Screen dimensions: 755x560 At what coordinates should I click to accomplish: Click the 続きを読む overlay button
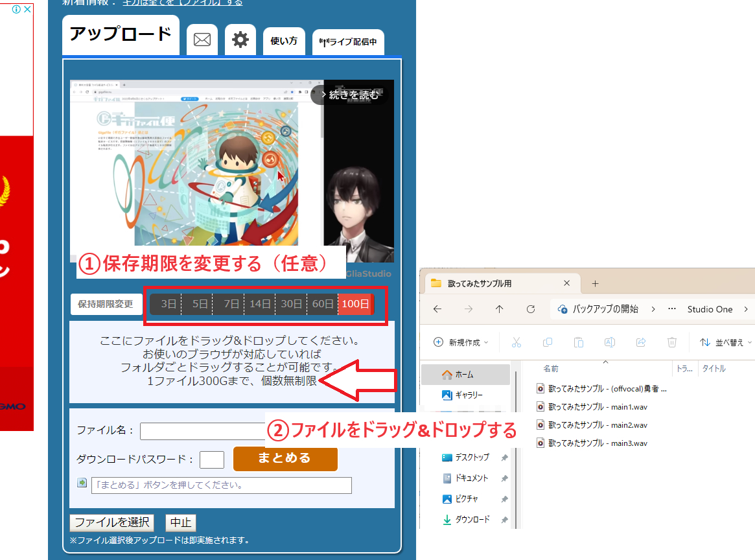point(349,95)
